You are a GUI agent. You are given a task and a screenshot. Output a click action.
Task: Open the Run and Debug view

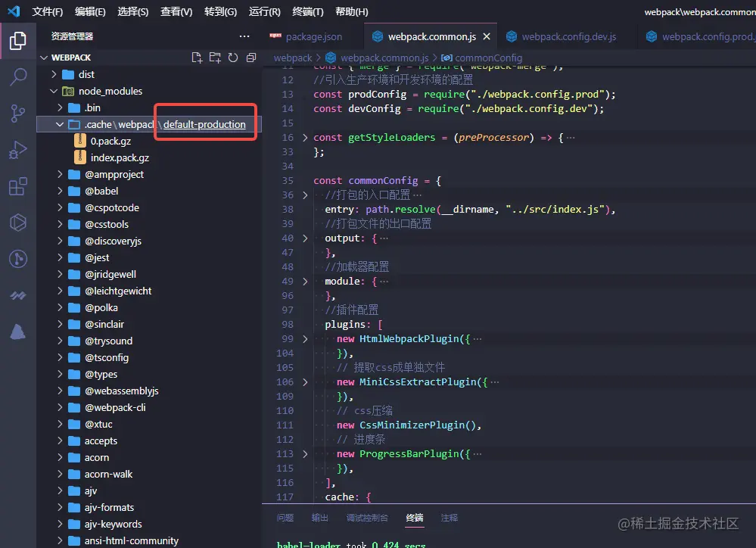[x=18, y=150]
